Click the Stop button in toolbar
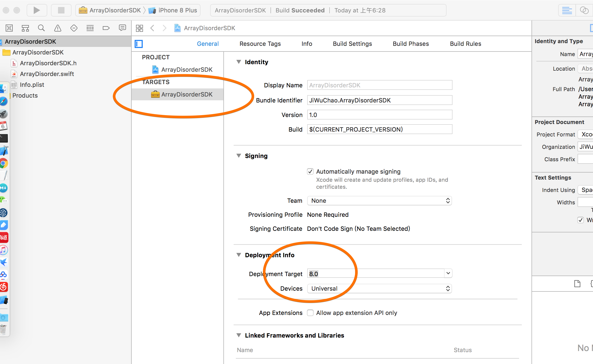 (x=61, y=10)
